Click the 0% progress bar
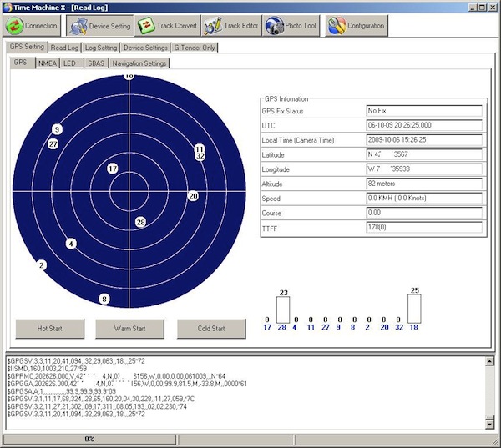The height and width of the screenshot is (448, 501). [x=89, y=440]
